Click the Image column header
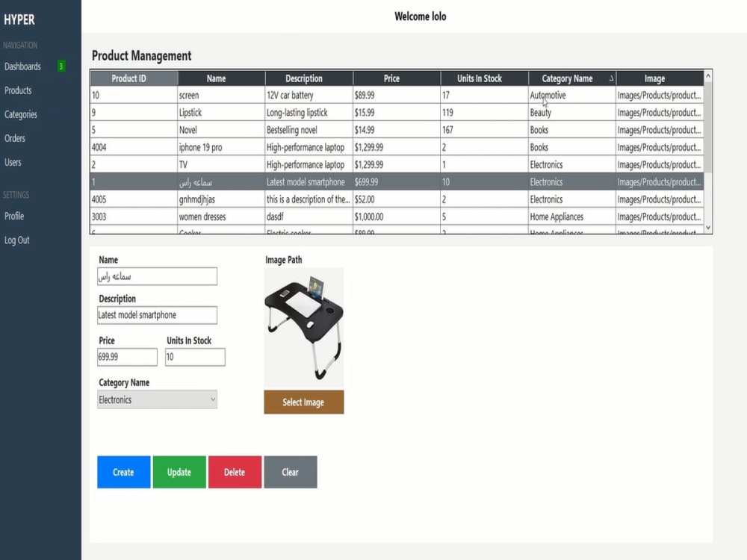Image resolution: width=747 pixels, height=560 pixels. (x=660, y=78)
